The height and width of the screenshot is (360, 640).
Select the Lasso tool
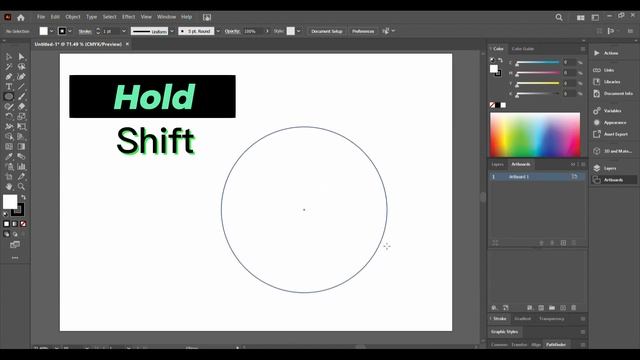(x=21, y=67)
